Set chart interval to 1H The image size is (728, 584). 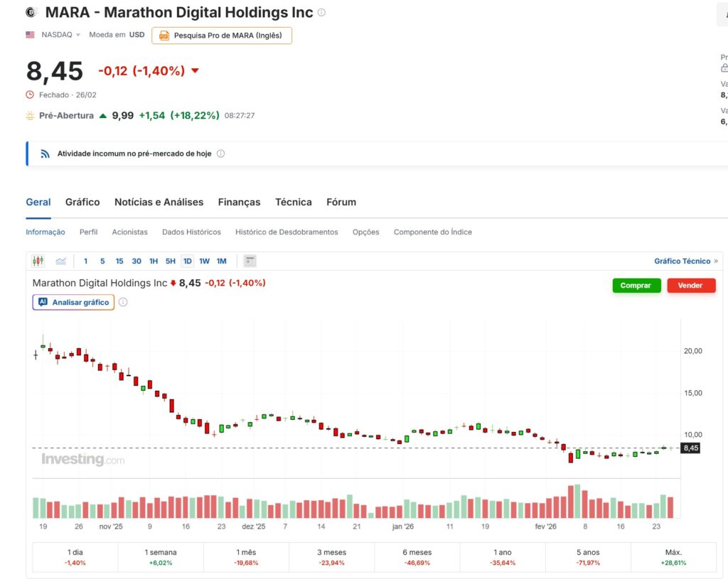tap(154, 261)
